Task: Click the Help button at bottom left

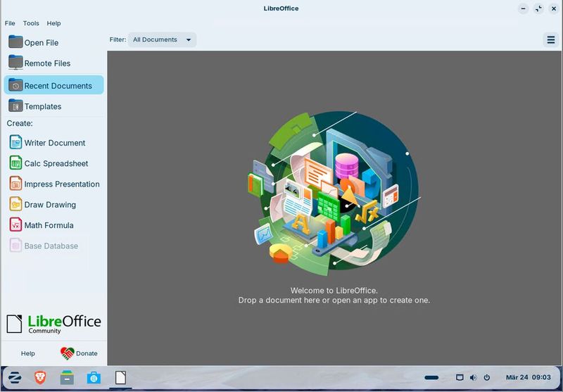Action: (x=27, y=353)
